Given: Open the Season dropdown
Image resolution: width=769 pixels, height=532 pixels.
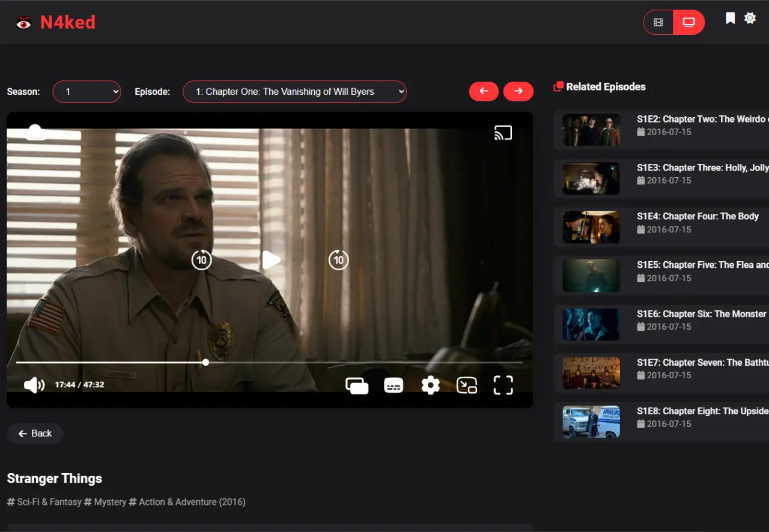Looking at the screenshot, I should pos(87,92).
